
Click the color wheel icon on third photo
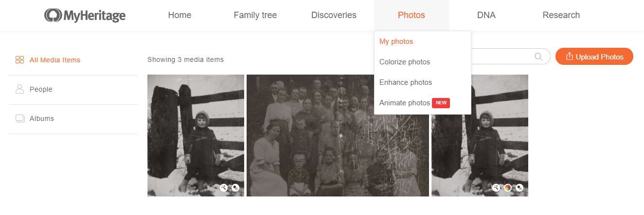pos(508,188)
